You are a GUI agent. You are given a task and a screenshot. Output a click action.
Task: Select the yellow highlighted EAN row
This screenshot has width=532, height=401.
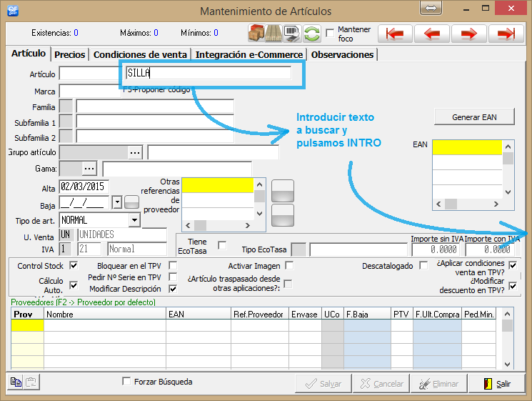click(x=467, y=148)
